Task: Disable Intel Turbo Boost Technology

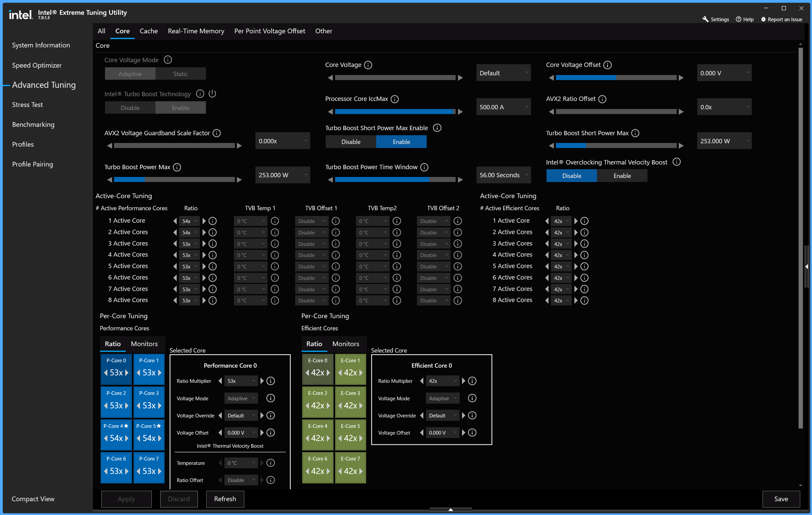Action: [130, 108]
